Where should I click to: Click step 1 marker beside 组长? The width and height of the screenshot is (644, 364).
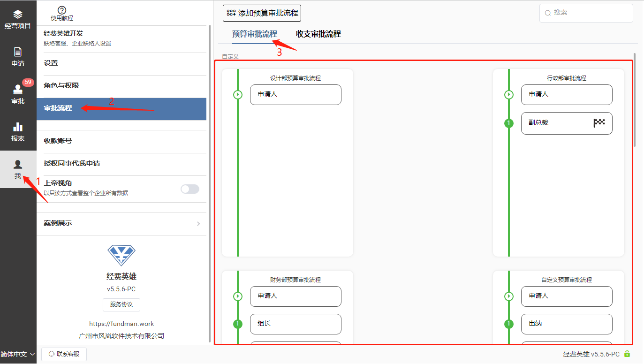(238, 324)
